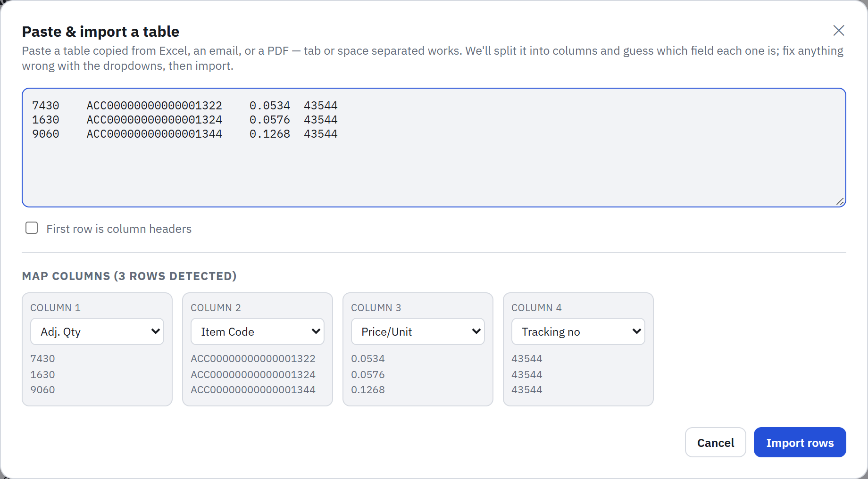Click the COLUMN 4 label

[536, 308]
